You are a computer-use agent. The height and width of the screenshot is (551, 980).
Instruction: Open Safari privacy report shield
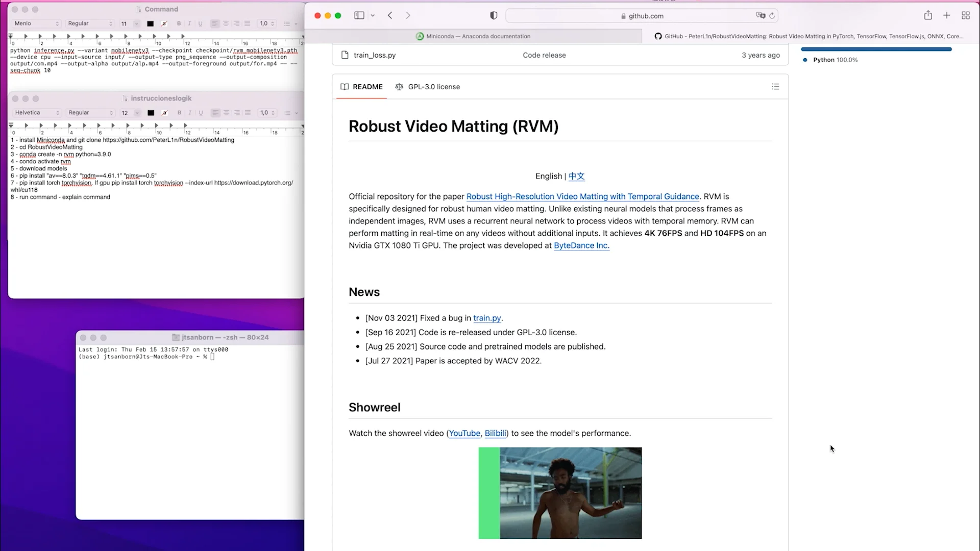pos(494,15)
